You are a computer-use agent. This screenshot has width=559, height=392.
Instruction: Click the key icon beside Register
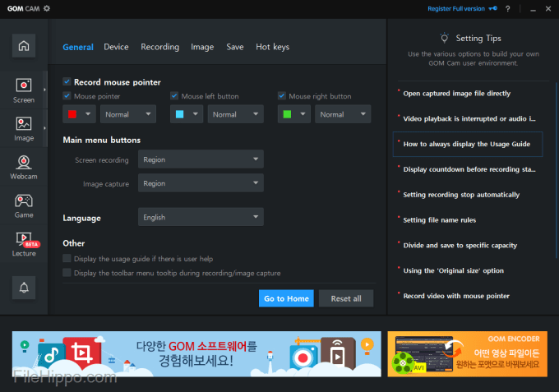pos(492,8)
